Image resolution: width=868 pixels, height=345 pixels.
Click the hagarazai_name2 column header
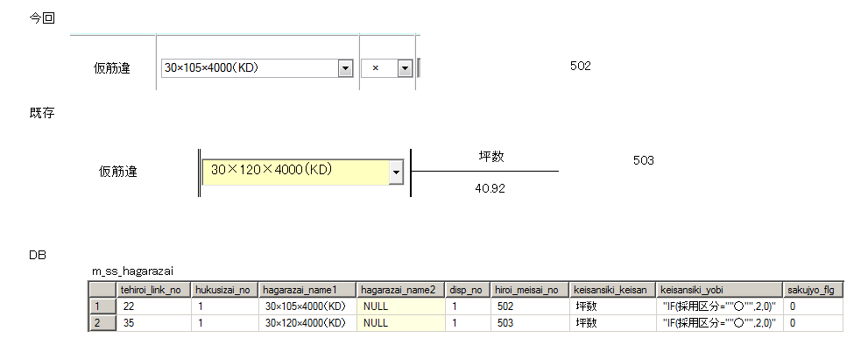(x=401, y=290)
